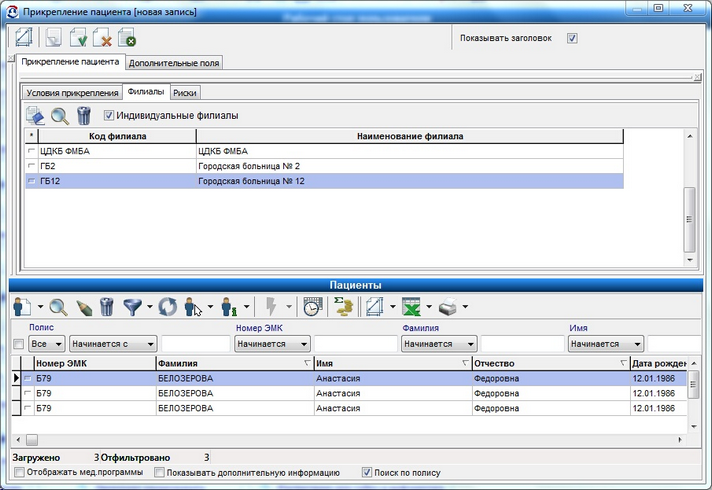The image size is (712, 490).
Task: Click the magnifier icon in Филиалы toolbar
Action: pyautogui.click(x=59, y=116)
